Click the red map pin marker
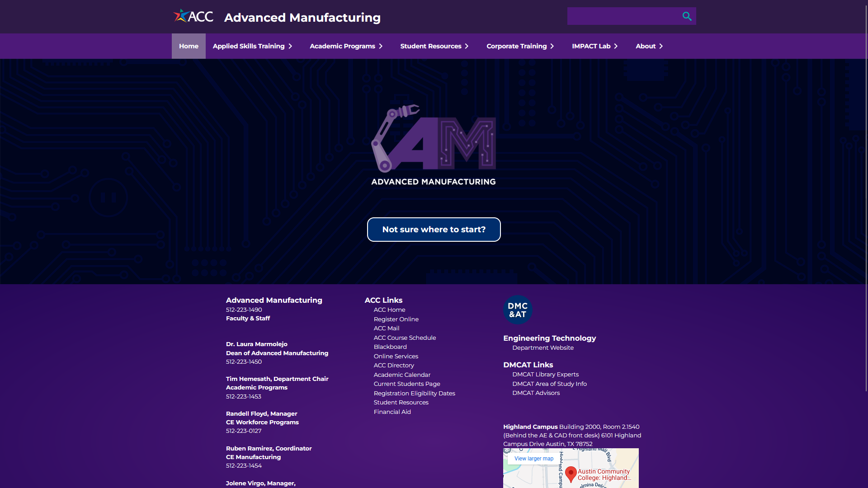Image resolution: width=868 pixels, height=488 pixels. [571, 474]
